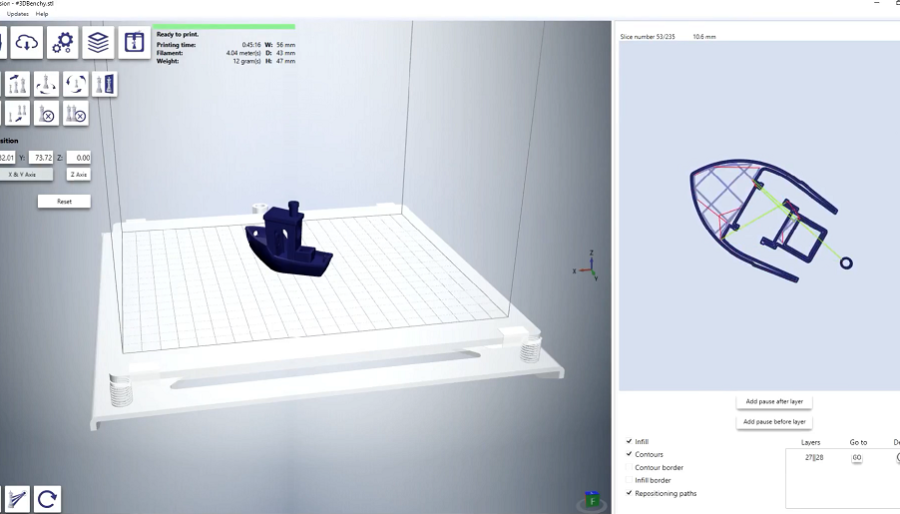Screen dimensions: 900x514
Task: Click the 'Ready to print.' status text
Action: tap(177, 34)
